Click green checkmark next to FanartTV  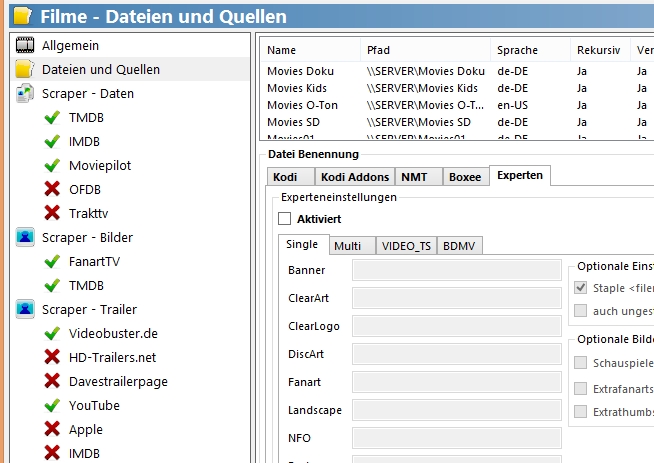(x=52, y=262)
